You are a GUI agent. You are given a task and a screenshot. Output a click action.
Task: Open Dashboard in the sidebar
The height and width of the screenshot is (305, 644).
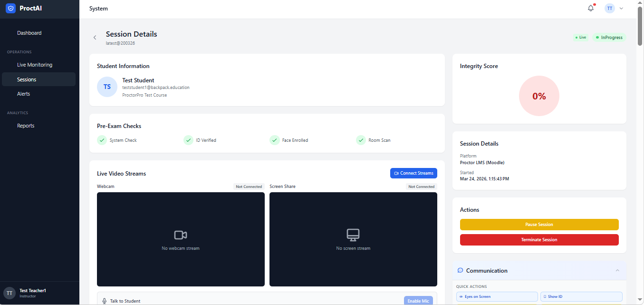point(38,33)
